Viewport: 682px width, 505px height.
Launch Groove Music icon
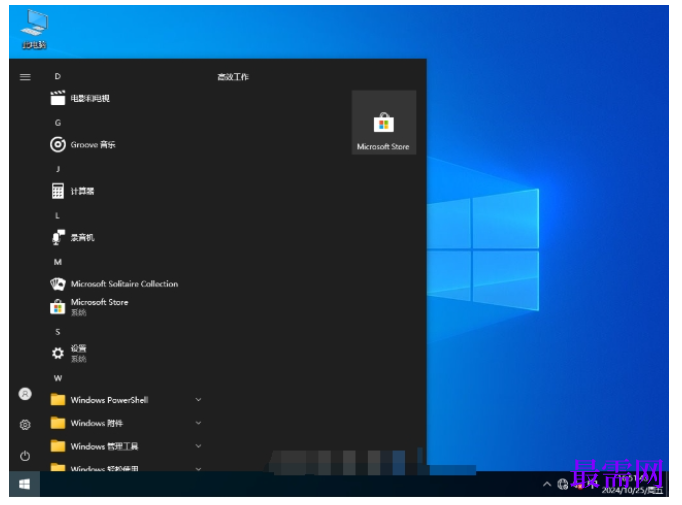point(58,144)
